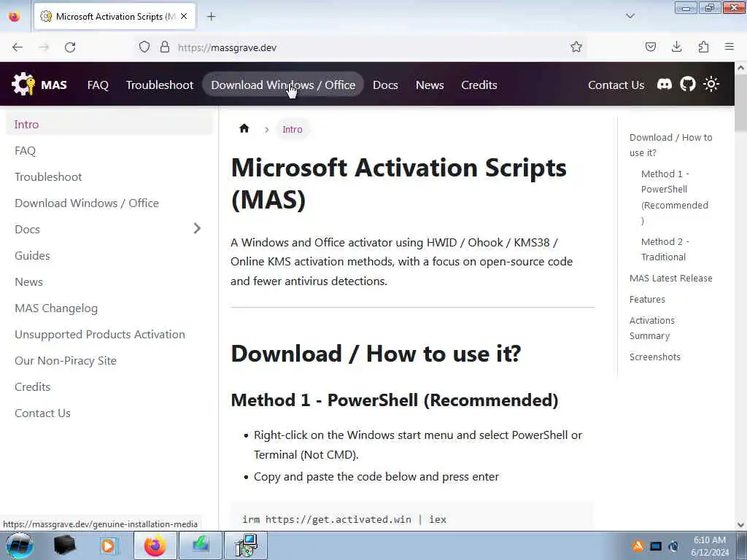Click the scrollbar down arrow
Screen dimensions: 747x560
[x=741, y=525]
